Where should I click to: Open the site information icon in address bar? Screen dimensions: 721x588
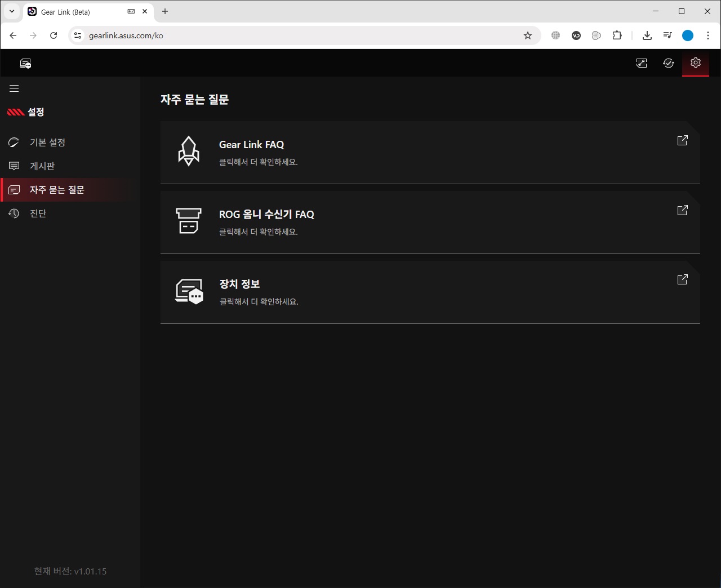(78, 35)
